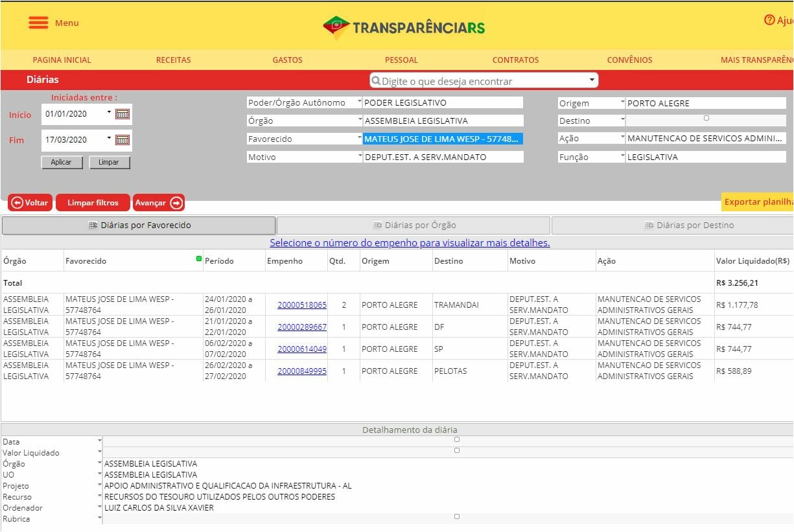Open the GASTOS menu item
Viewport: 794px width, 532px height.
[287, 60]
